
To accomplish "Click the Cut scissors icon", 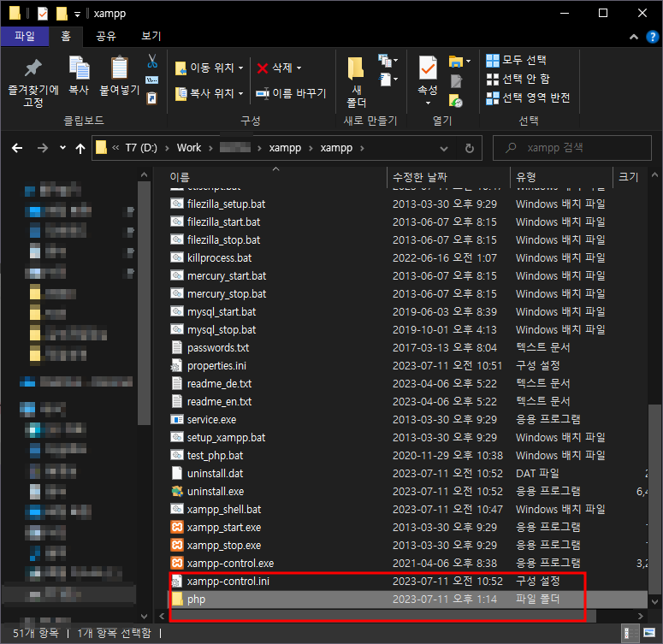I will pyautogui.click(x=152, y=62).
